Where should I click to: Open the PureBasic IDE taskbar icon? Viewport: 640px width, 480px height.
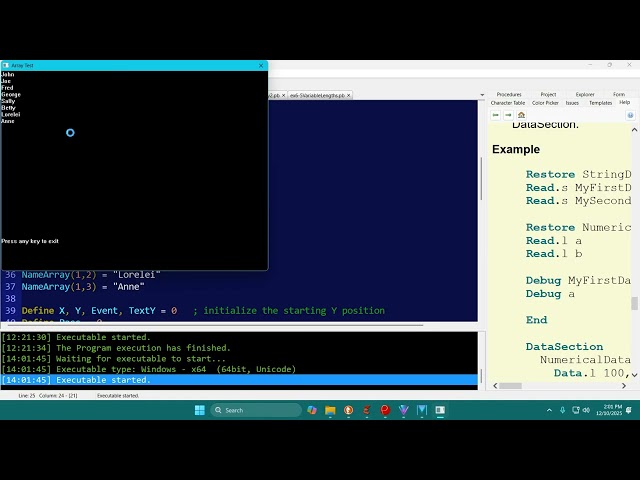[422, 410]
